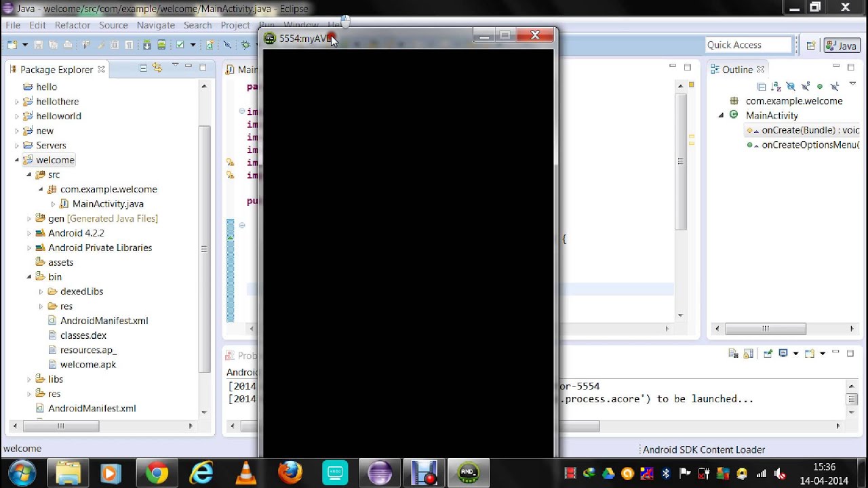Expand the Android Private Libraries node
Viewport: 868px width, 488px height.
28,247
